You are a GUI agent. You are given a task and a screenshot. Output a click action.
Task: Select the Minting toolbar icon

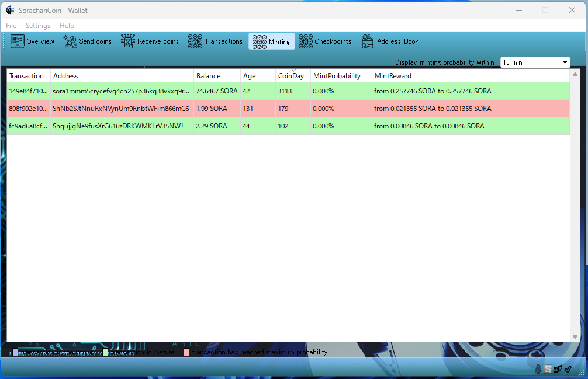pyautogui.click(x=272, y=41)
